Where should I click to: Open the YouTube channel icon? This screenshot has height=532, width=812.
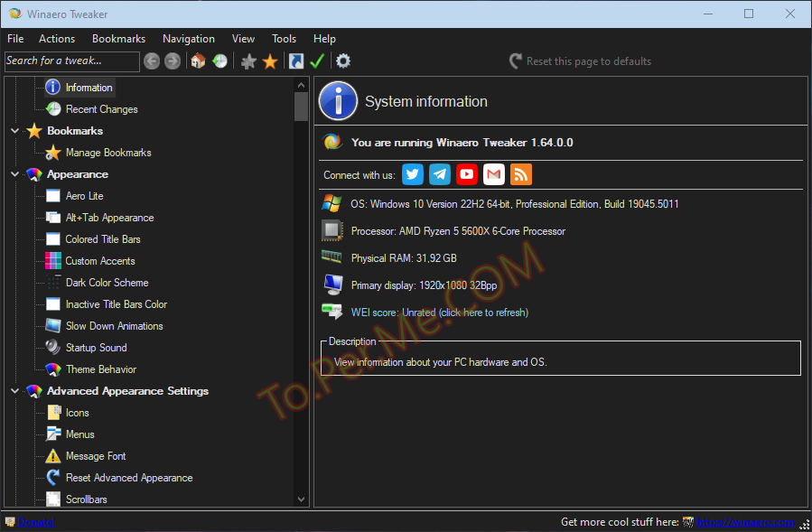(x=467, y=174)
